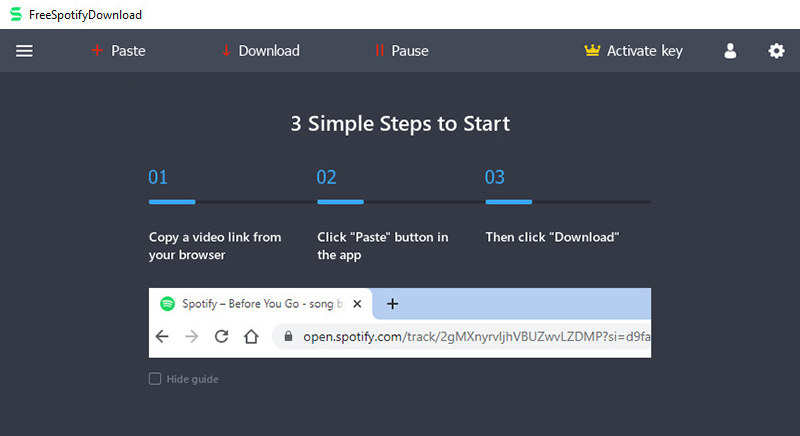Screen dimensions: 800x436
Task: Click the "Copy a video link from your browser" text
Action: 215,246
